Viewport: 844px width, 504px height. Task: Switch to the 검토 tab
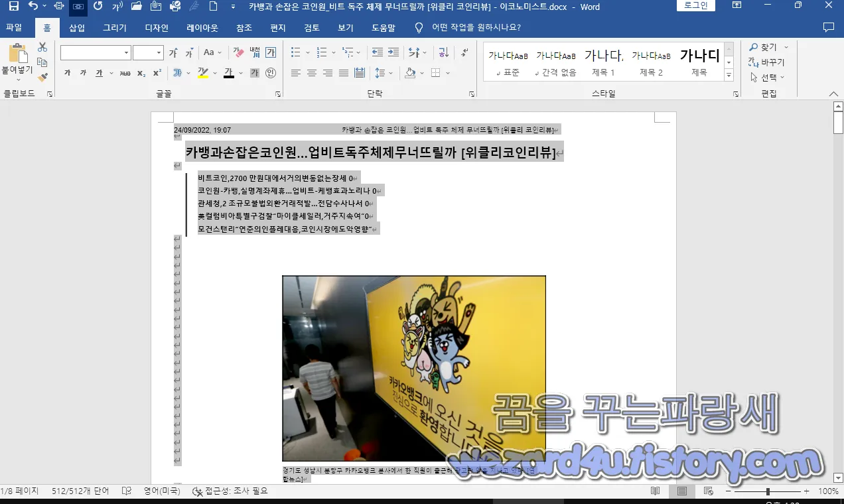[312, 27]
